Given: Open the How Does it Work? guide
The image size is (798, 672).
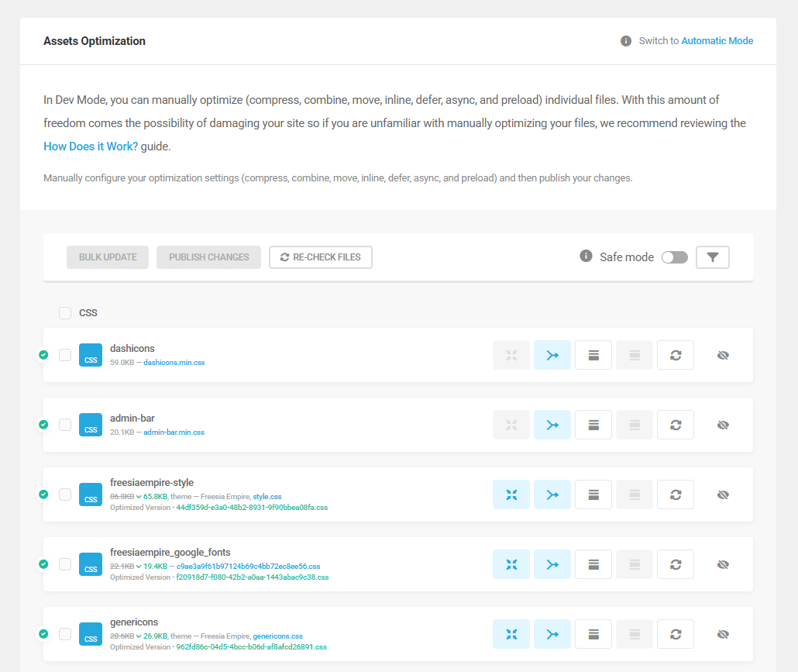Looking at the screenshot, I should tap(91, 146).
